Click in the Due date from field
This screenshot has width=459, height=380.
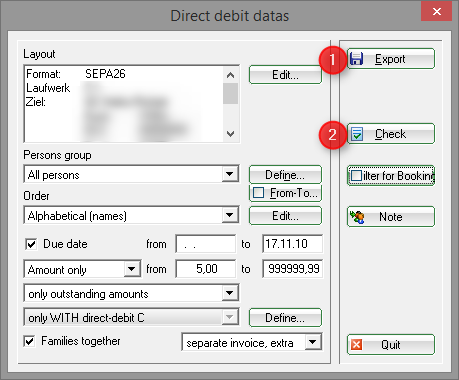click(206, 244)
